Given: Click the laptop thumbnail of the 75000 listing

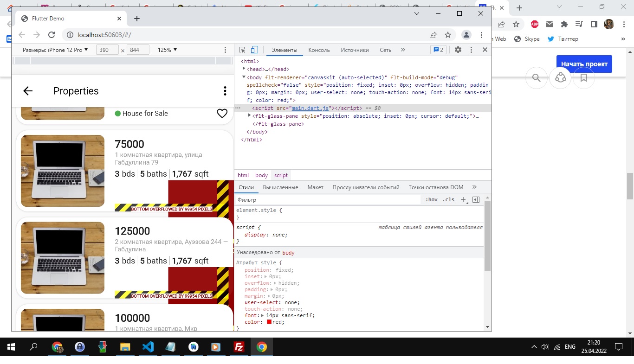Looking at the screenshot, I should pyautogui.click(x=63, y=171).
